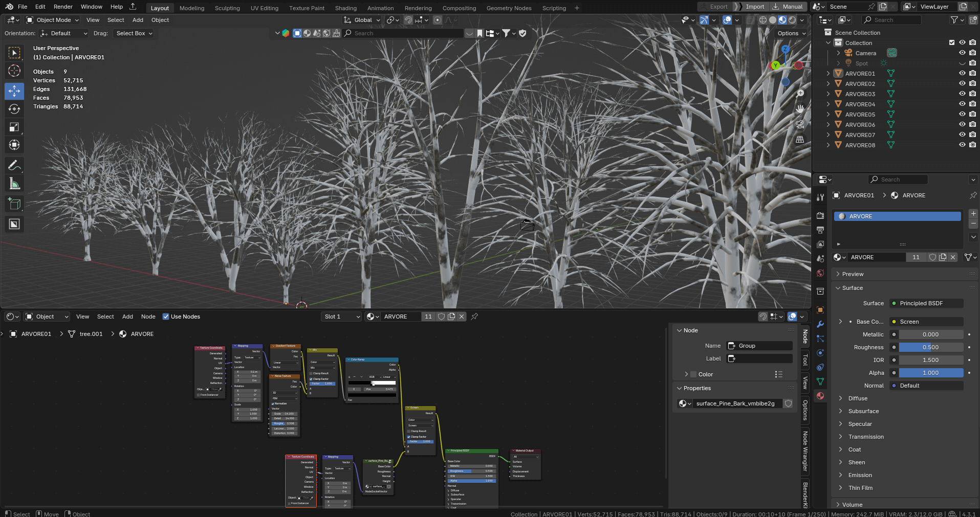The height and width of the screenshot is (517, 980).
Task: Select the Add Cube tool
Action: point(14,204)
